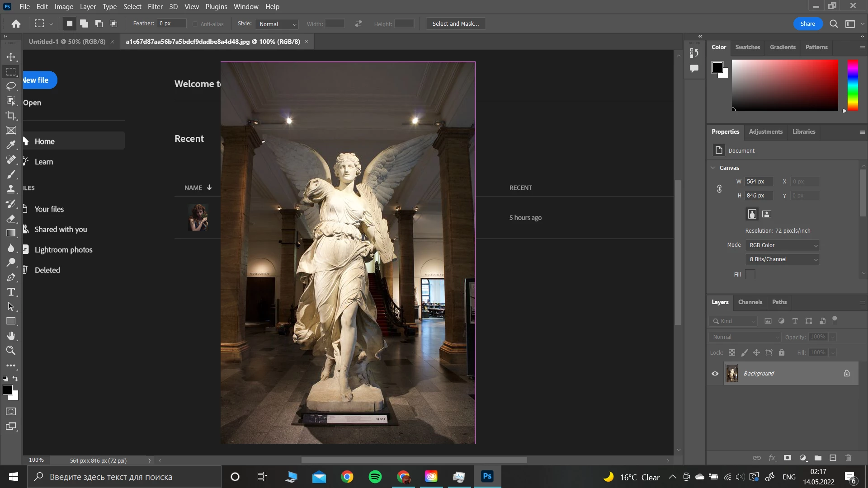Switch to the Channels tab
The width and height of the screenshot is (868, 488).
point(750,302)
